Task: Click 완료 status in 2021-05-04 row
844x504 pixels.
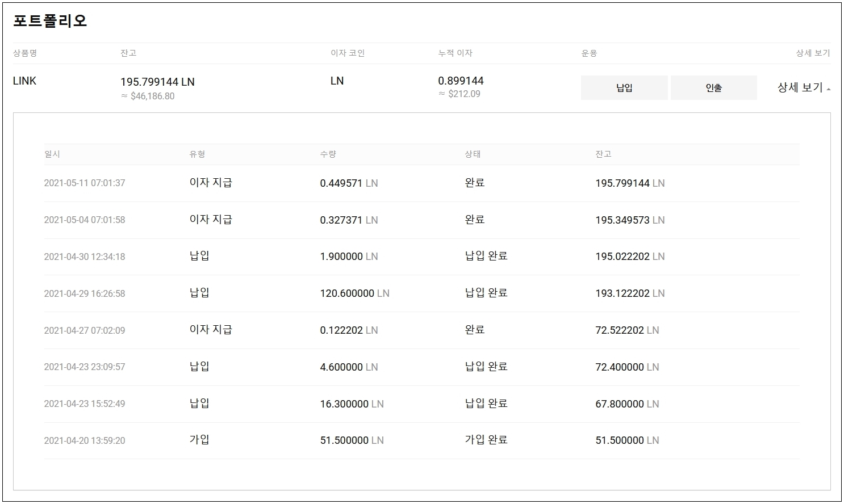Action: click(x=475, y=220)
